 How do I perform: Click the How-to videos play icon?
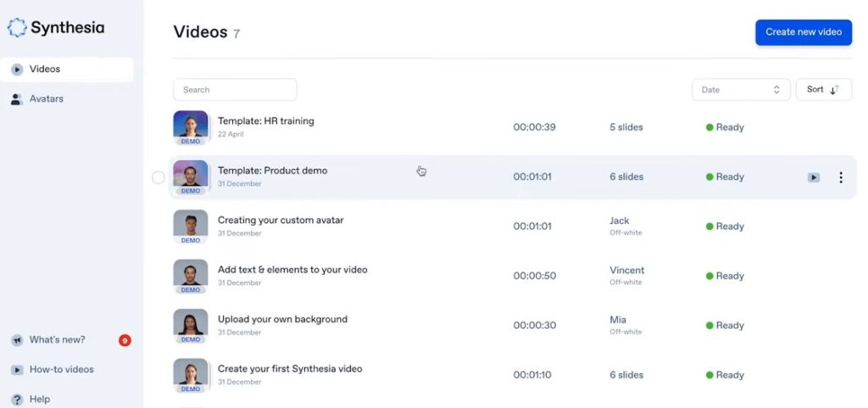[x=17, y=370]
